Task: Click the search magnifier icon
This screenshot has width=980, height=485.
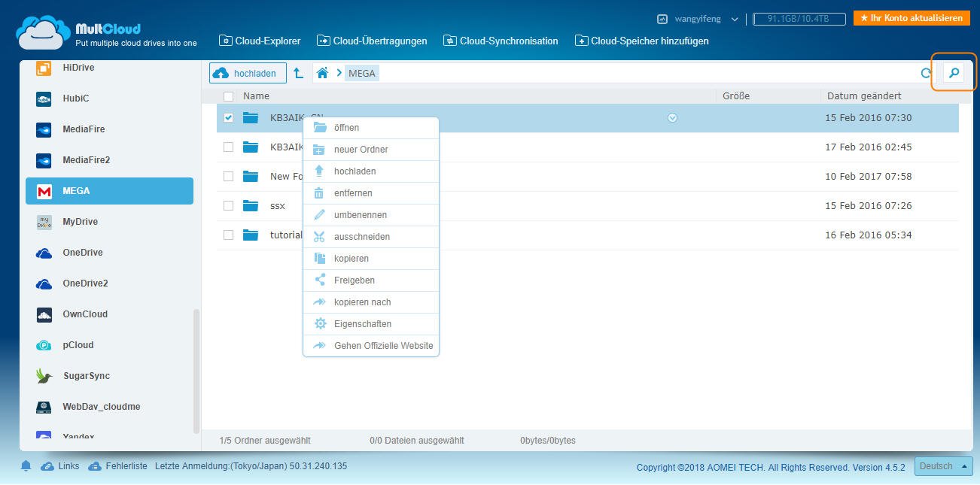Action: tap(954, 73)
